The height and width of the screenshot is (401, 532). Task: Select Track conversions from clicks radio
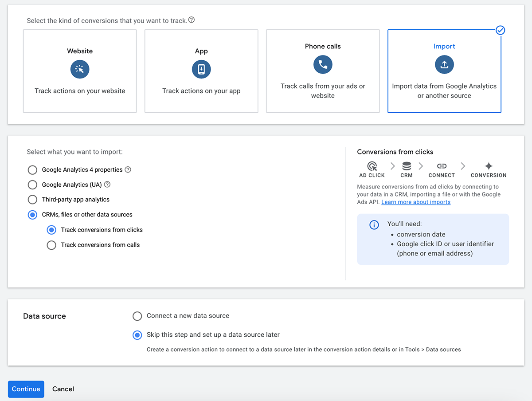pyautogui.click(x=51, y=230)
